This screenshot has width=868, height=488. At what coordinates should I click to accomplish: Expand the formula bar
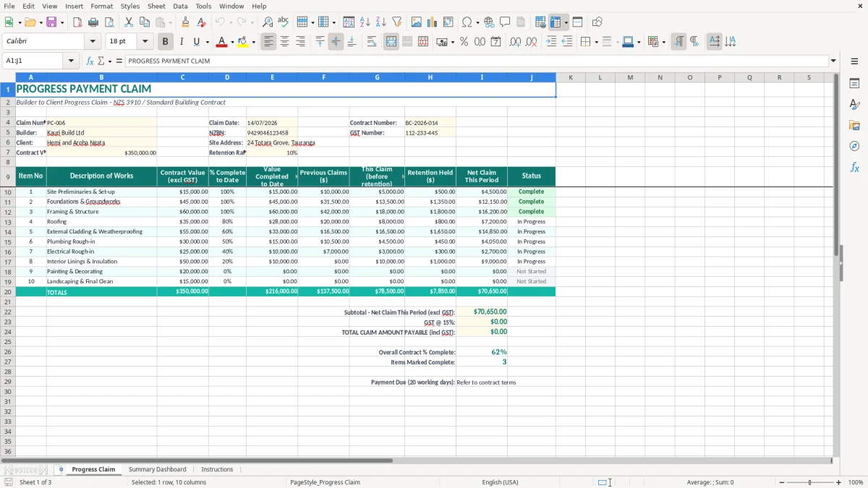[x=833, y=61]
